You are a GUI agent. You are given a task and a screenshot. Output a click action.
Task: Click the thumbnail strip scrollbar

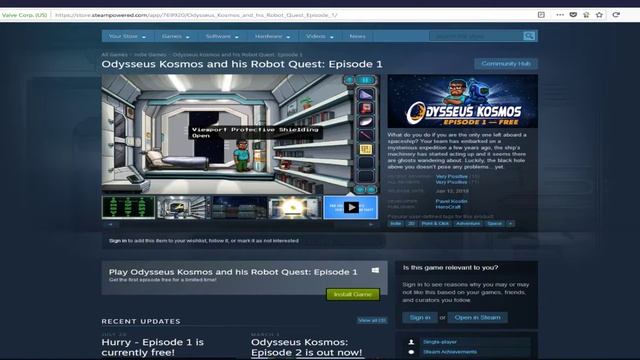240,224
